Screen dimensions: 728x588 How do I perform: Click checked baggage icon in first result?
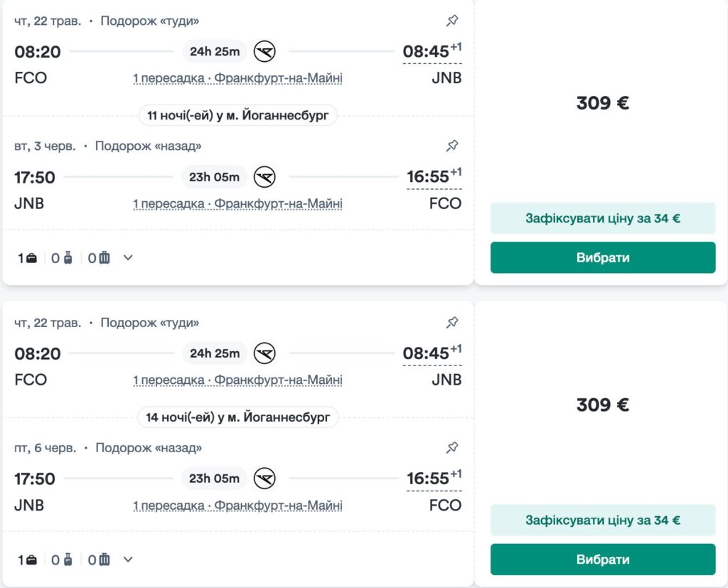point(105,258)
